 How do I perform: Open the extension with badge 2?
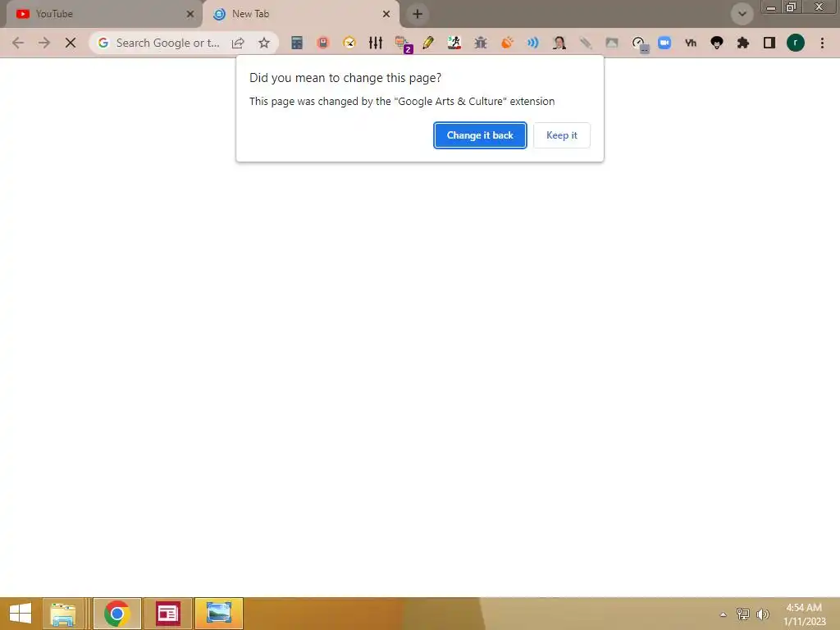point(403,44)
